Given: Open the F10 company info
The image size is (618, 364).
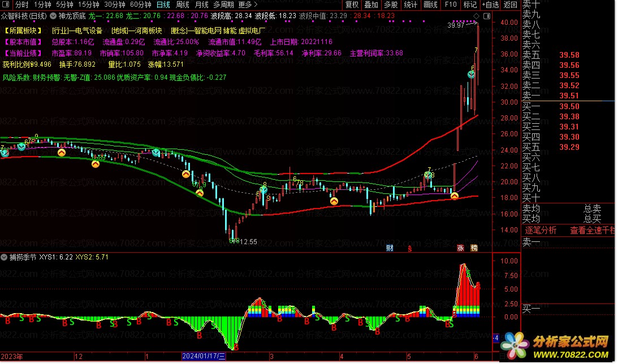Looking at the screenshot, I should [x=451, y=5].
